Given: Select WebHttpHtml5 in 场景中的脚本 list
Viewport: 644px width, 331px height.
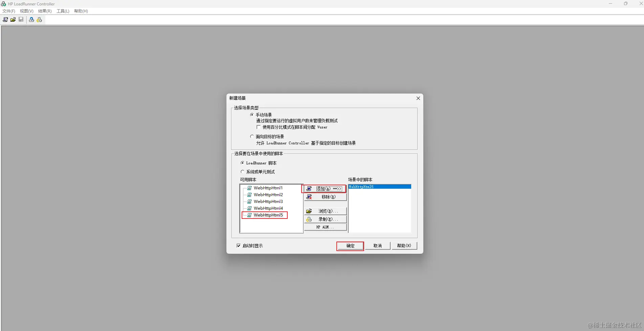Looking at the screenshot, I should (x=380, y=187).
